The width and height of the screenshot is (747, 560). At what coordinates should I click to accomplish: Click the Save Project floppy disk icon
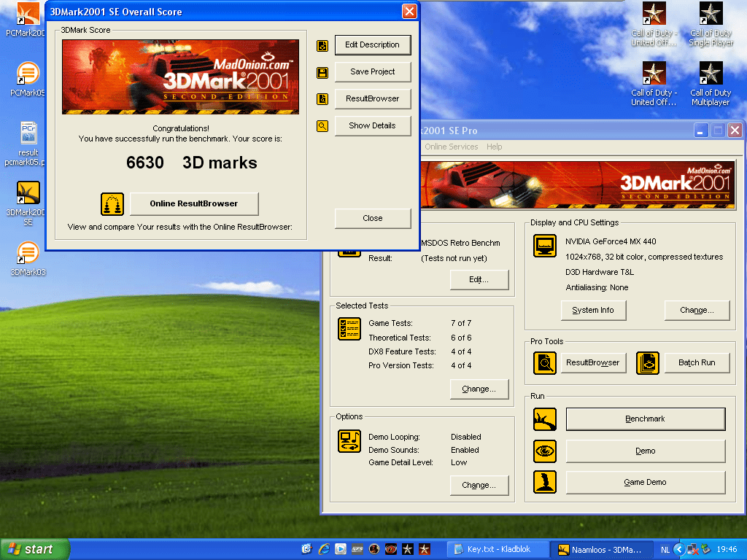pos(322,72)
